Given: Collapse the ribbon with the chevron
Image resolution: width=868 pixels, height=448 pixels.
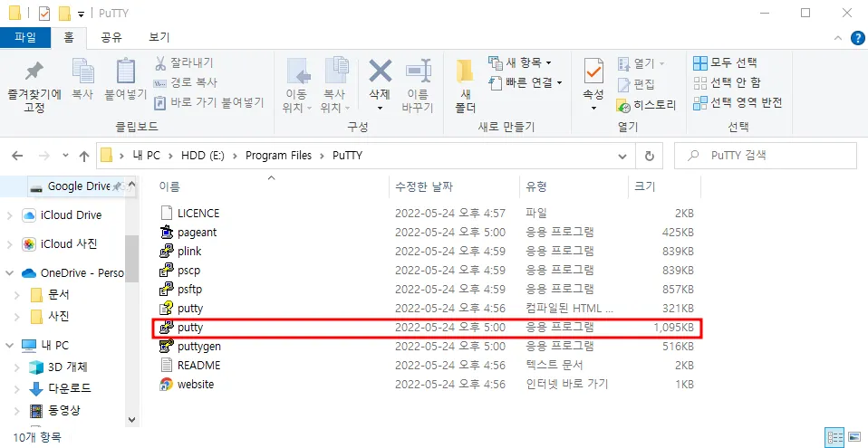Looking at the screenshot, I should 839,38.
